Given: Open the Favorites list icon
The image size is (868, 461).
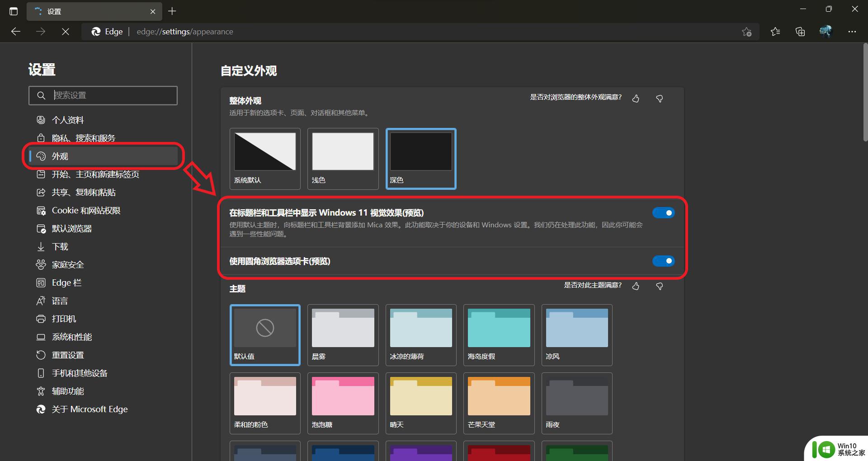Looking at the screenshot, I should coord(775,32).
